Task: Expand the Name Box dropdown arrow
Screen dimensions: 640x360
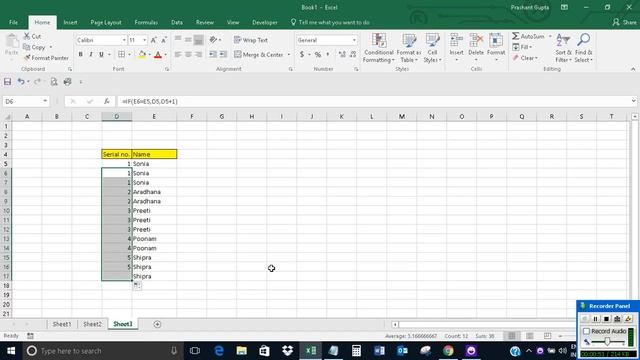Action: point(44,101)
